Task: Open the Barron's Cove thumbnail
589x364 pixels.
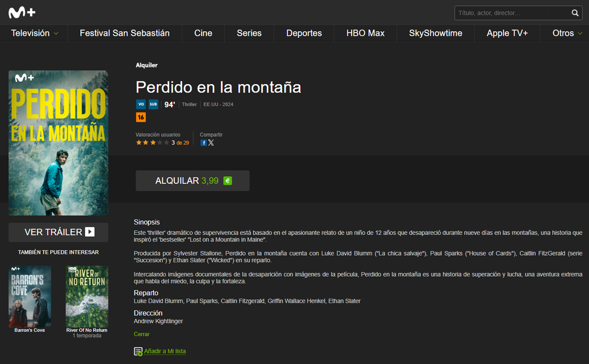Action: tap(29, 296)
